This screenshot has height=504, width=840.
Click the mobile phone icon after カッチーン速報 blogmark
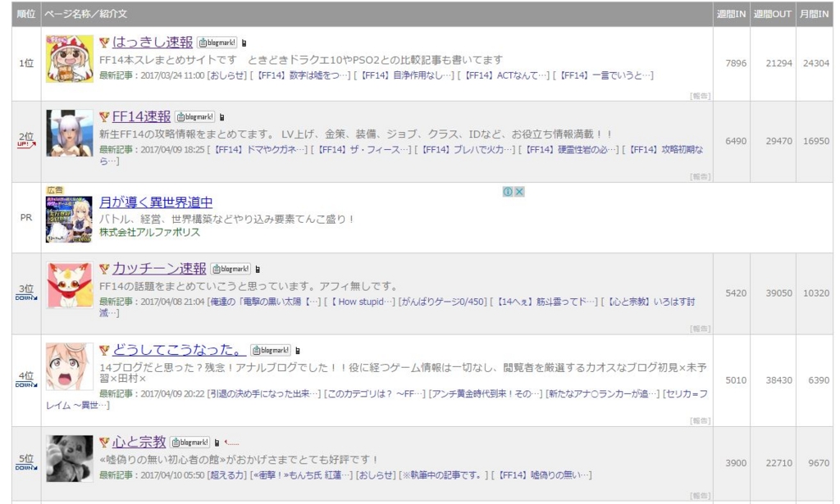[258, 270]
